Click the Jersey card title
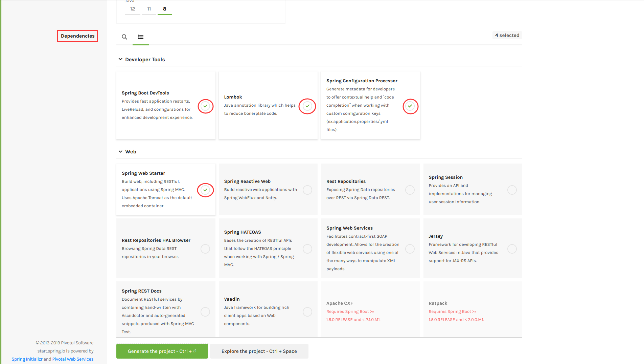 coord(436,236)
